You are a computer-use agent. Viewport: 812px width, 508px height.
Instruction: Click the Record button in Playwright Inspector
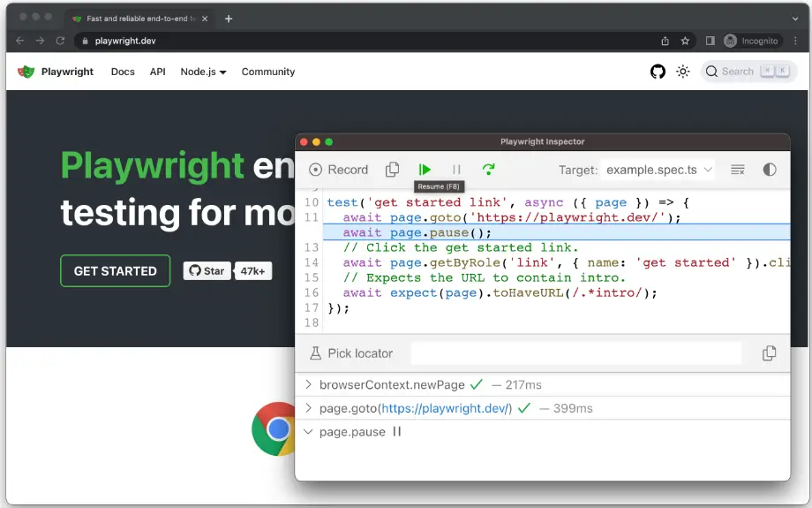coord(338,170)
